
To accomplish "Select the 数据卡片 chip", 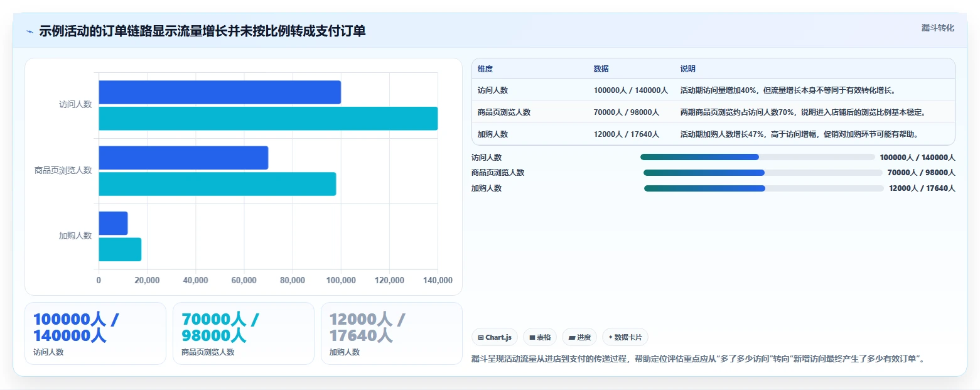I will [625, 337].
